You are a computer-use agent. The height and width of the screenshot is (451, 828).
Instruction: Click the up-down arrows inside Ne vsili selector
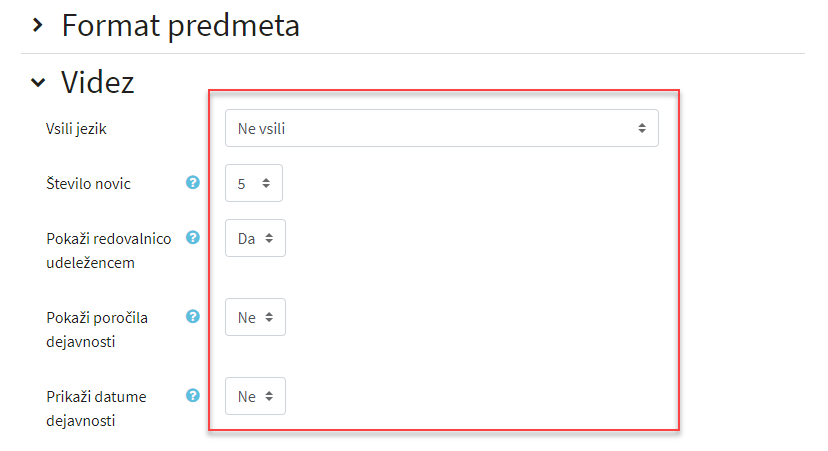[642, 128]
